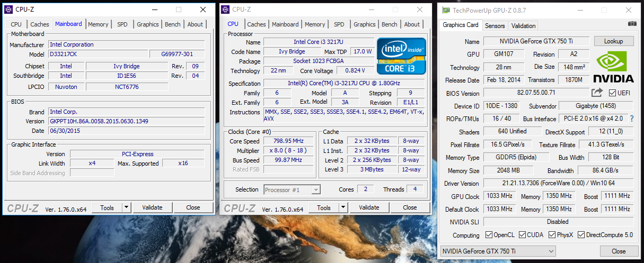Click the Core Voltage 0.824 V value
The height and width of the screenshot is (263, 644).
pos(355,70)
